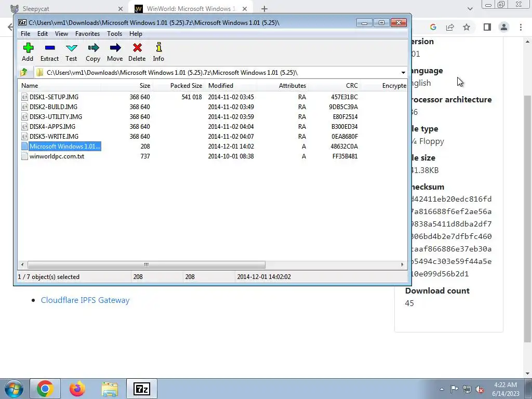Go up one folder level arrow icon

coord(24,72)
